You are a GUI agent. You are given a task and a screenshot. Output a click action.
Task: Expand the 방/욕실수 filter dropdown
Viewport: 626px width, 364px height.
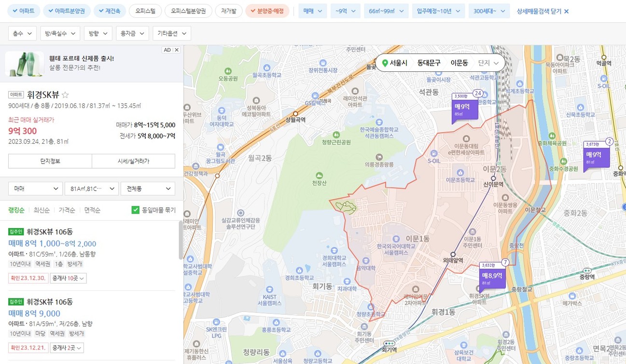coord(60,33)
